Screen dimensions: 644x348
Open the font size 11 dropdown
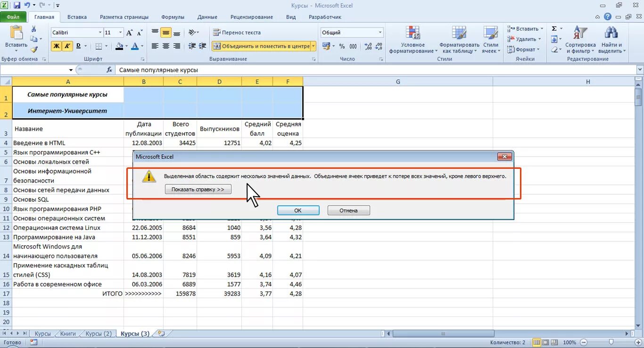[x=121, y=33]
